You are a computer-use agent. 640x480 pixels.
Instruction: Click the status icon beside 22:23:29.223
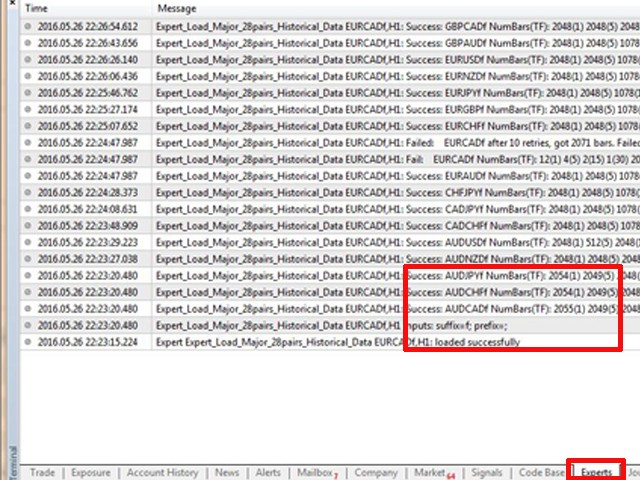point(28,242)
